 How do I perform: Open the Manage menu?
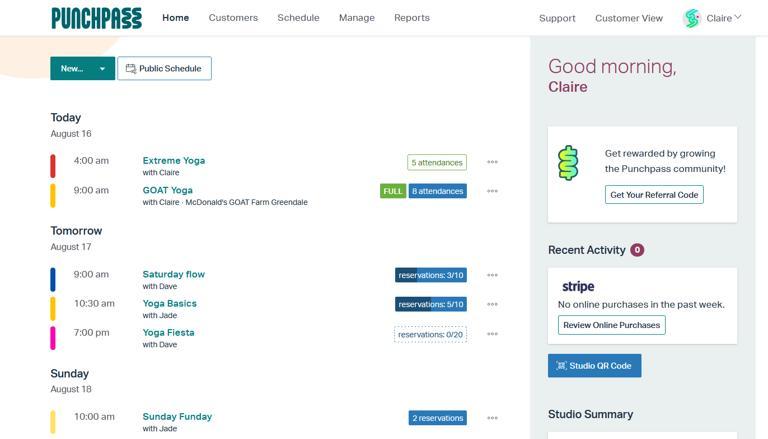point(357,18)
